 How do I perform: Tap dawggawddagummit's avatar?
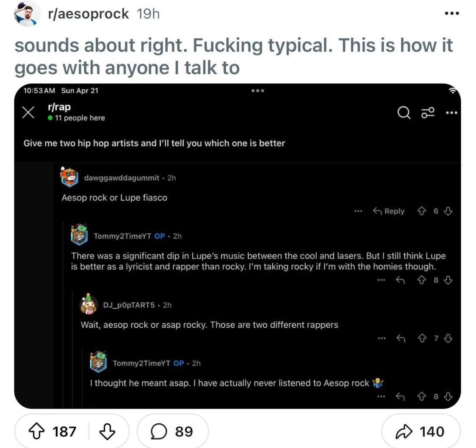pos(69,177)
